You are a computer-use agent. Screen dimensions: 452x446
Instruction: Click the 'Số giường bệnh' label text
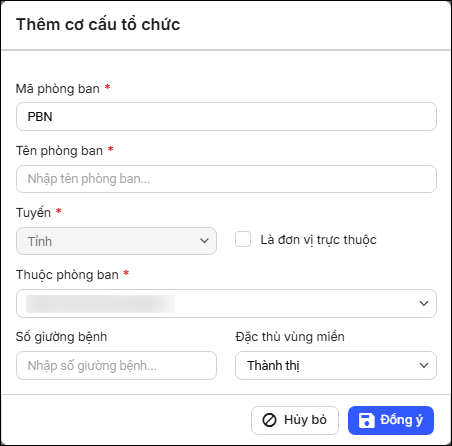[x=61, y=337]
